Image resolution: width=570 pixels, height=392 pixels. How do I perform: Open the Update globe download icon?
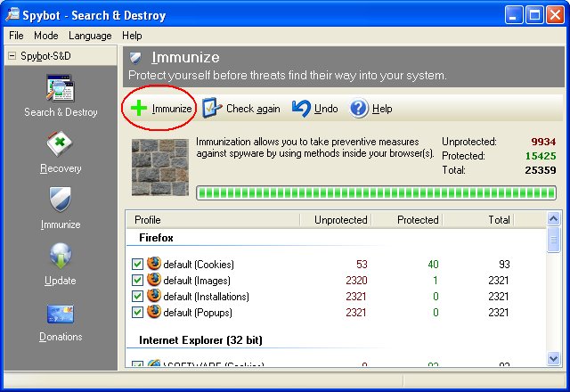point(61,256)
